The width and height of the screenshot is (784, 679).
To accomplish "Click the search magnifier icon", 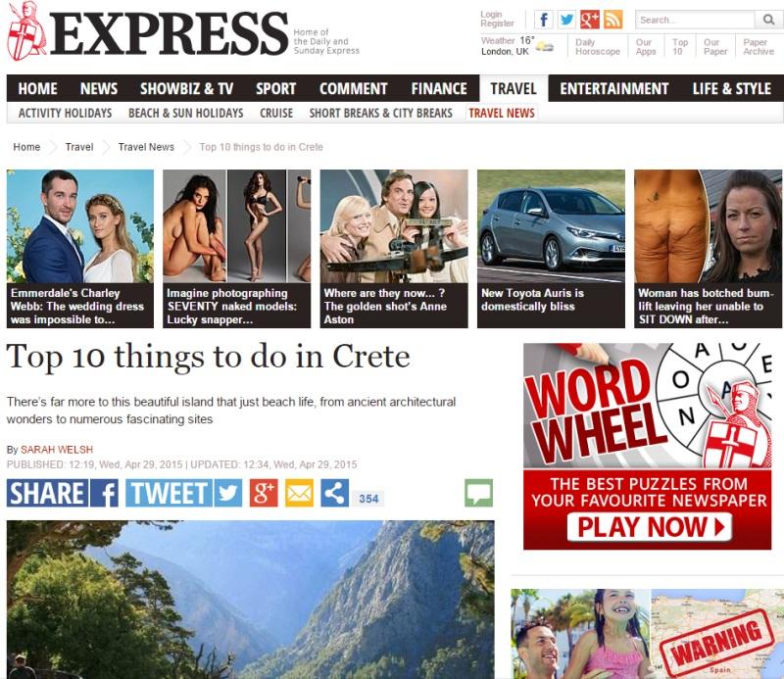I will [x=768, y=20].
